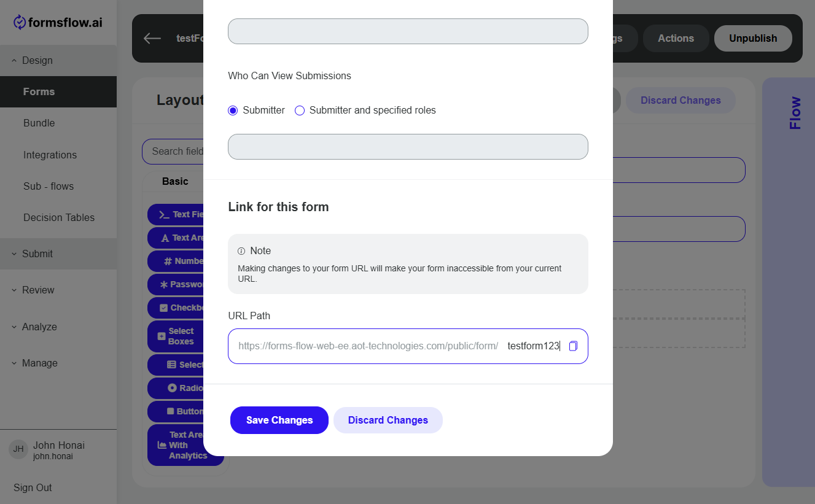Open Decision Tables in the sidebar

[x=58, y=217]
